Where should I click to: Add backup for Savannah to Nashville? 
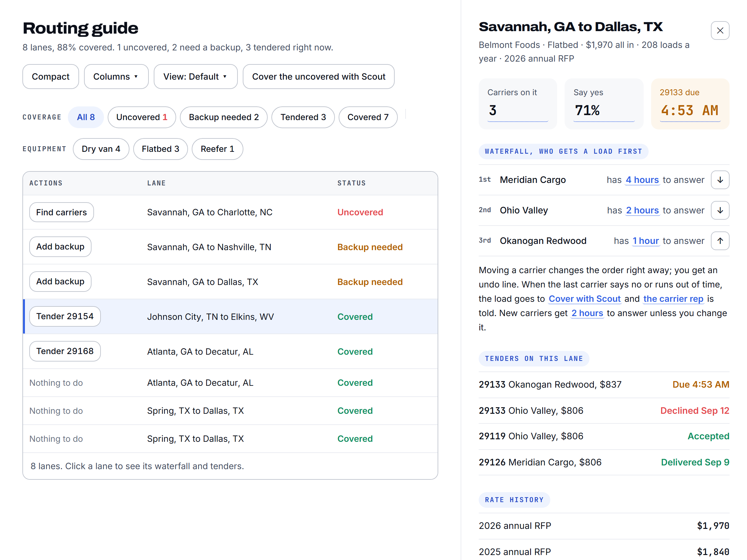tap(60, 247)
